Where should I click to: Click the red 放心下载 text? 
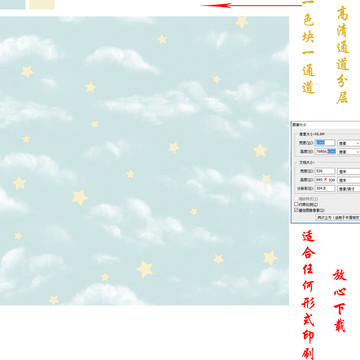[x=340, y=300]
